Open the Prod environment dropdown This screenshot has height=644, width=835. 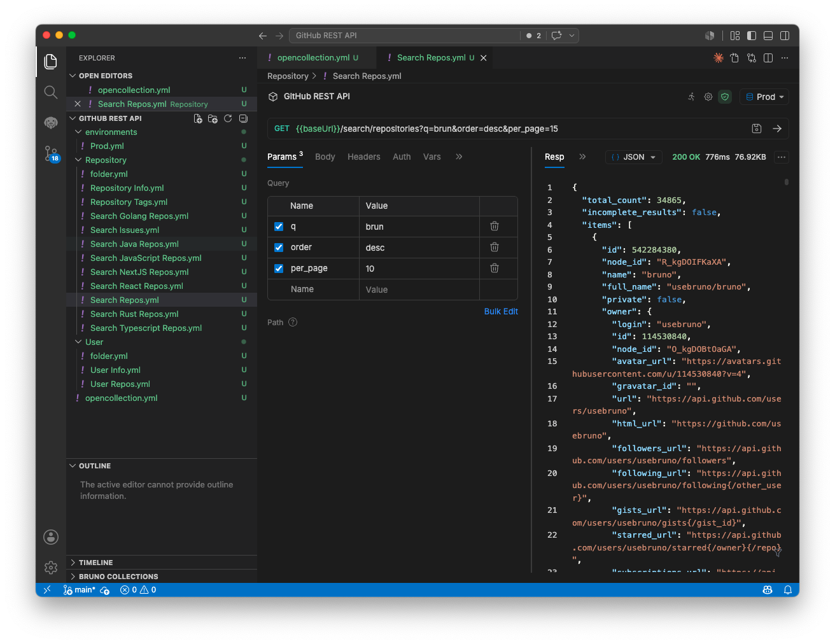(764, 97)
